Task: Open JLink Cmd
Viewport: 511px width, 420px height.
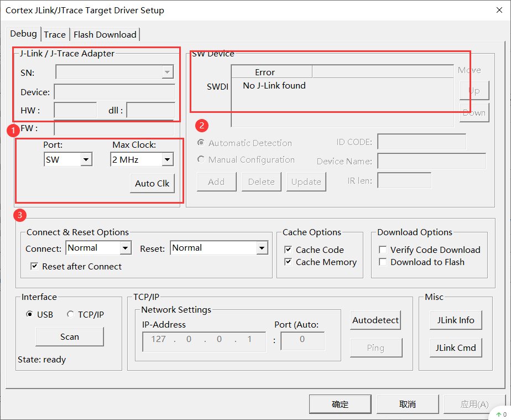Action: [456, 348]
